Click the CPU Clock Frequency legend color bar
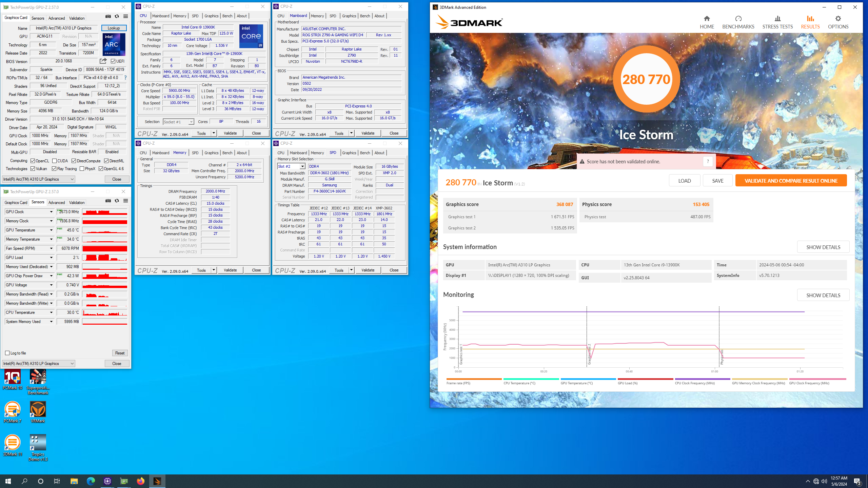The height and width of the screenshot is (488, 868). pos(702,379)
